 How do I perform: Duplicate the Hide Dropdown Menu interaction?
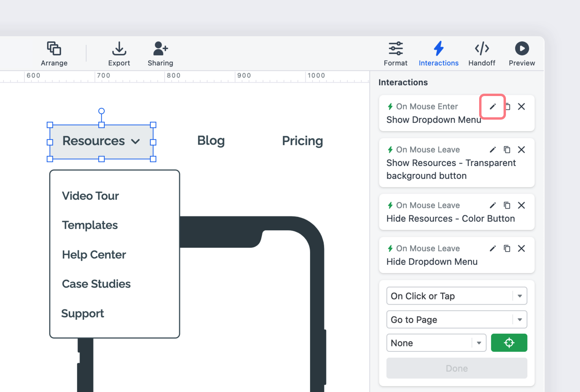(x=507, y=248)
